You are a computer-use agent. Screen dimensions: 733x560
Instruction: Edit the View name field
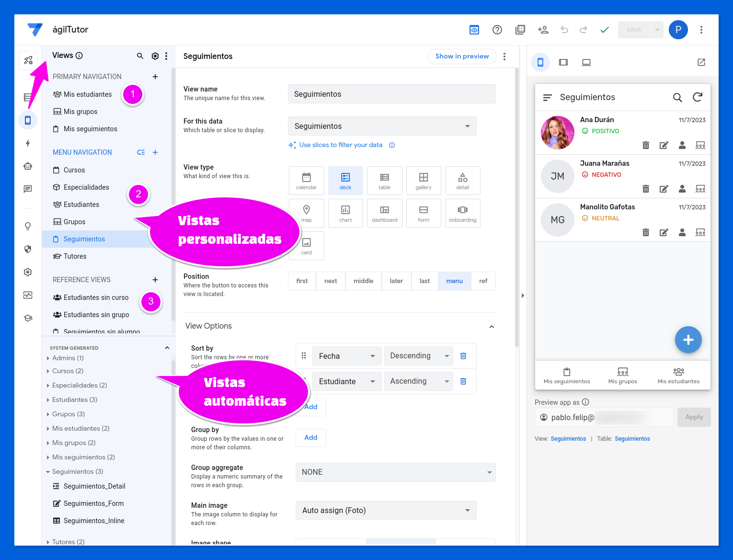[392, 94]
